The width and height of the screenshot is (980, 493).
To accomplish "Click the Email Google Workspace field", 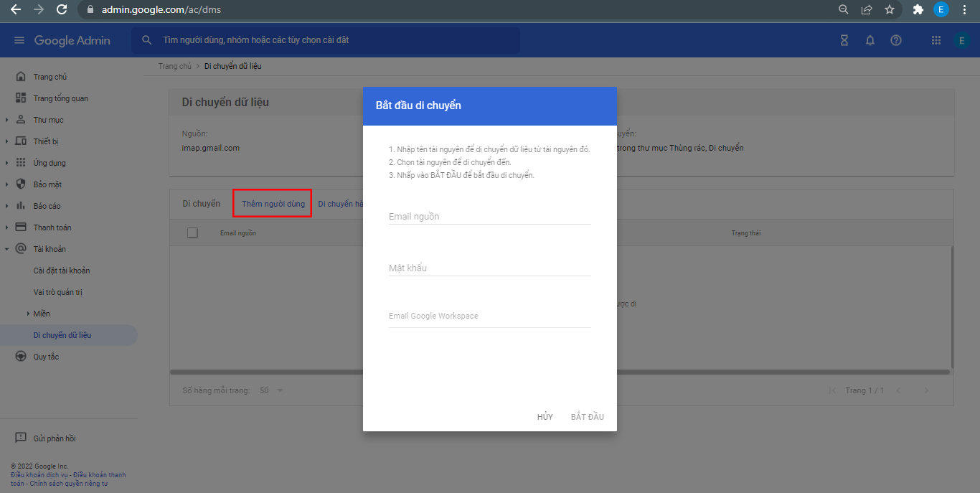I will 489,316.
